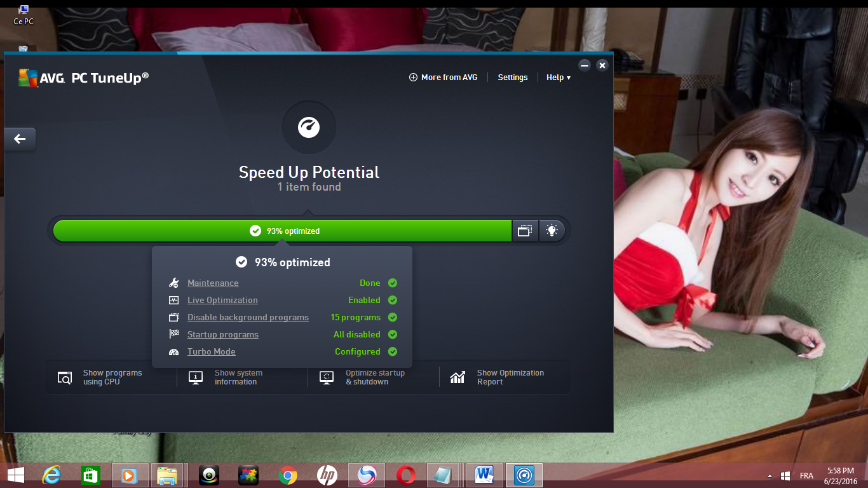Viewport: 868px width, 488px height.
Task: Click the '1 item found' text
Action: point(309,187)
